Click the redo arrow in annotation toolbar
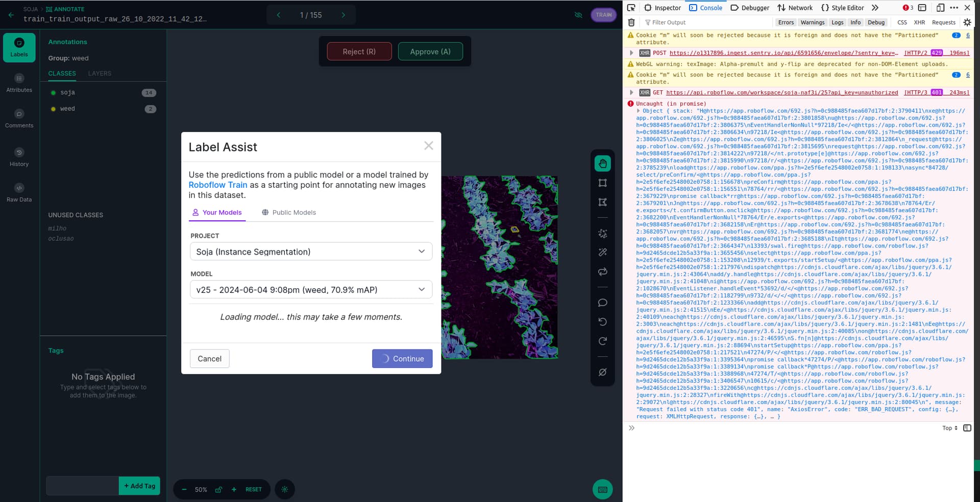This screenshot has width=980, height=502. 603,341
